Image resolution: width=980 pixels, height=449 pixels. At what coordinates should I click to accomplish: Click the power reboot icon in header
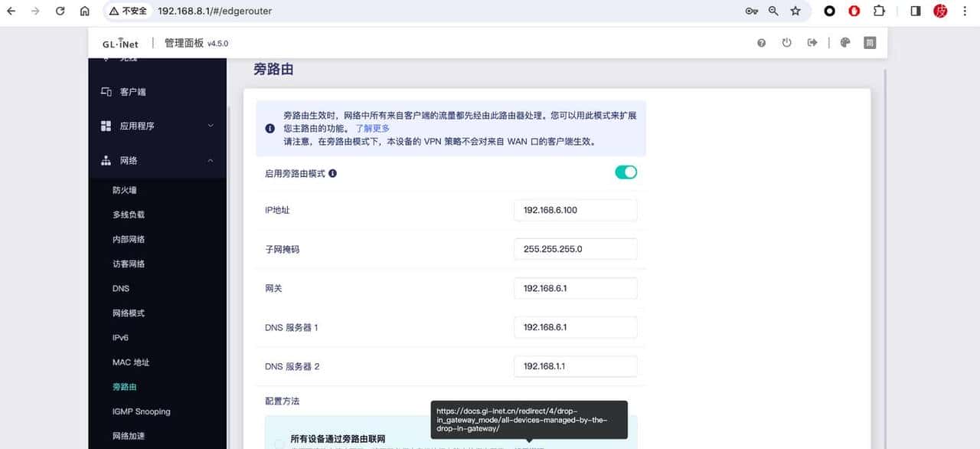pyautogui.click(x=786, y=43)
